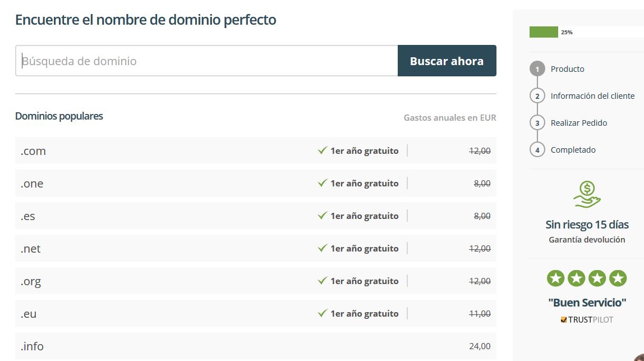Click the step 4 circle for Completado

[537, 150]
